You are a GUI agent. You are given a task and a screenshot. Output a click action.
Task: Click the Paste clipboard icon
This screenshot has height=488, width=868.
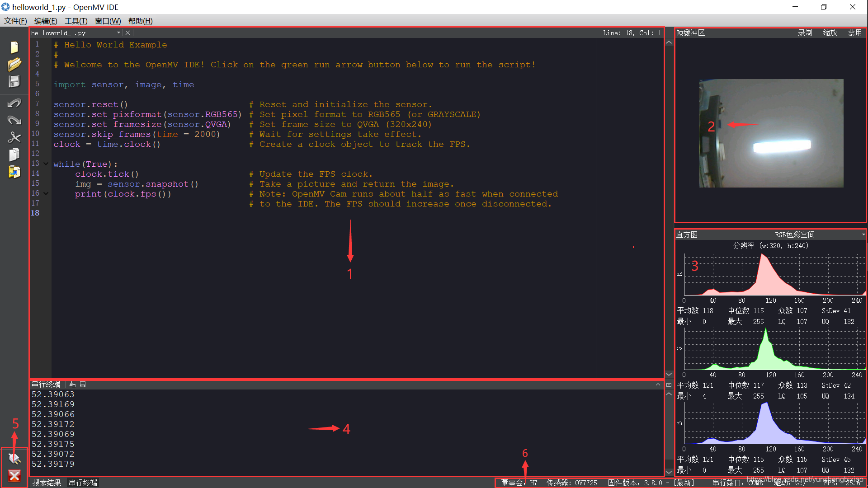[x=14, y=172]
